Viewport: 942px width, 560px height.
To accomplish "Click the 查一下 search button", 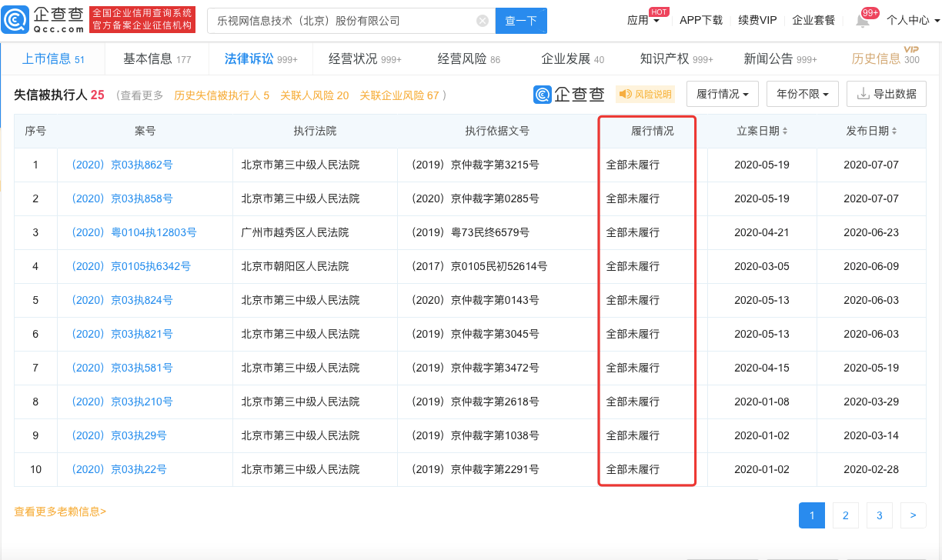I will point(521,21).
